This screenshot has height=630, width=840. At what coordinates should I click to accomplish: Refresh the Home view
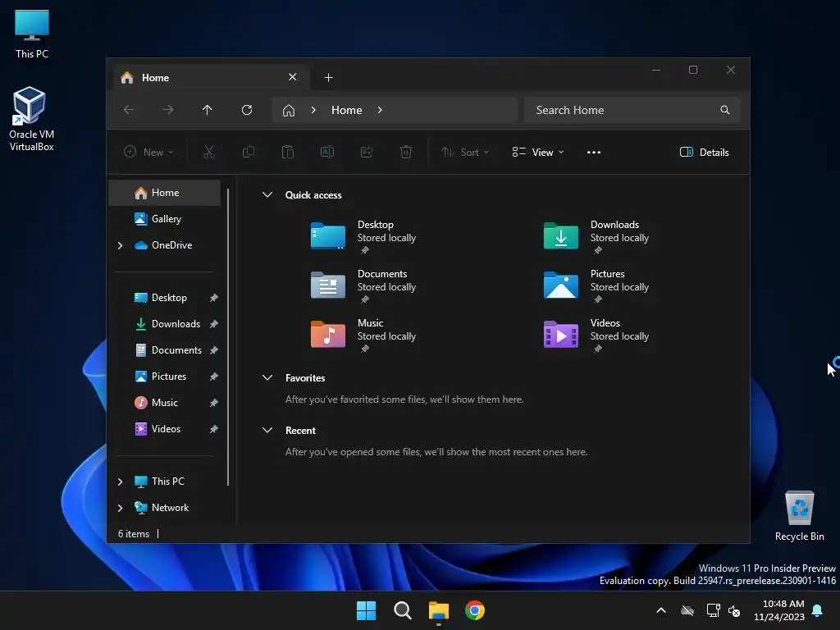click(247, 110)
